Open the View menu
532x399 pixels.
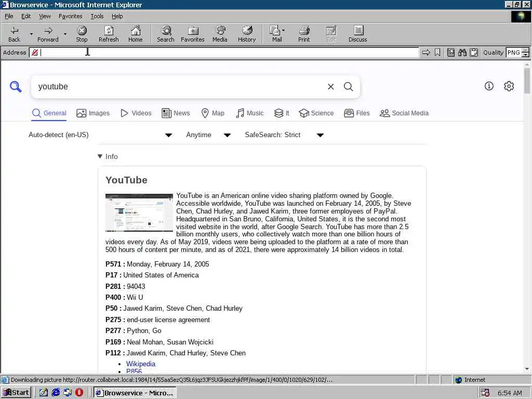click(x=45, y=16)
